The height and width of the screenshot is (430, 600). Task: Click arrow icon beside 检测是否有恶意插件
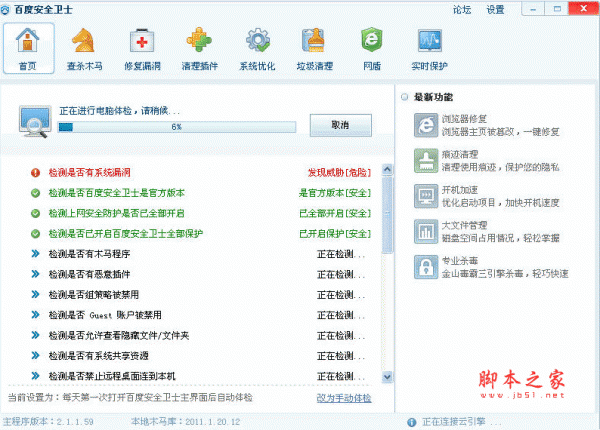(x=36, y=274)
